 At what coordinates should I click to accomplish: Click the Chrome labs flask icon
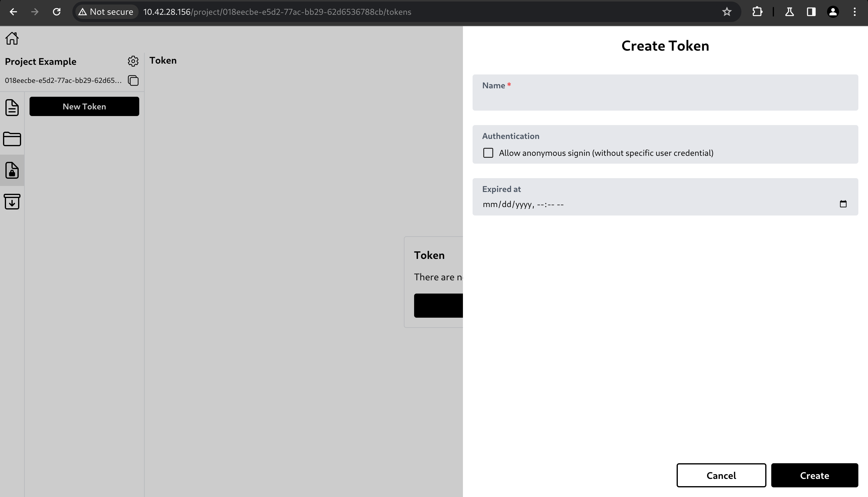click(x=789, y=12)
